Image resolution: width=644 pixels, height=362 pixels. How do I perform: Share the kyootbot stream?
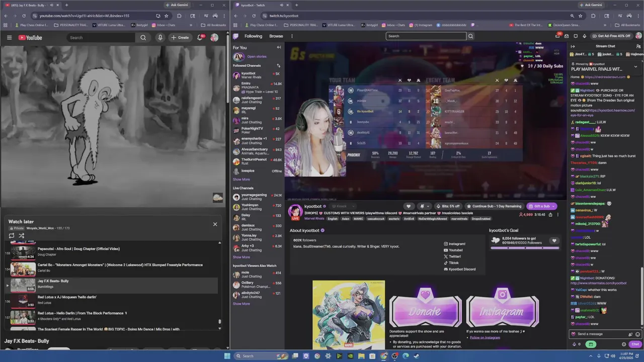(550, 215)
